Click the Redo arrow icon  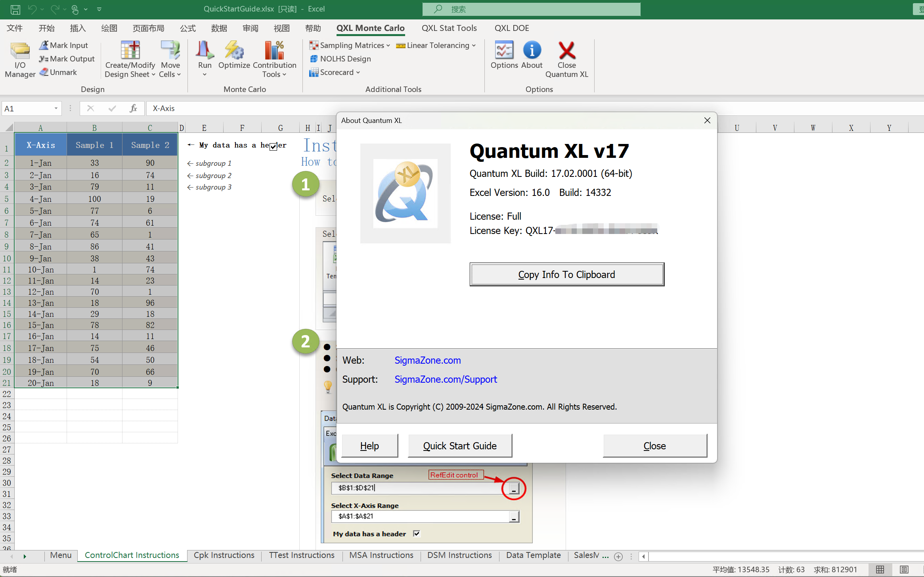tap(55, 9)
